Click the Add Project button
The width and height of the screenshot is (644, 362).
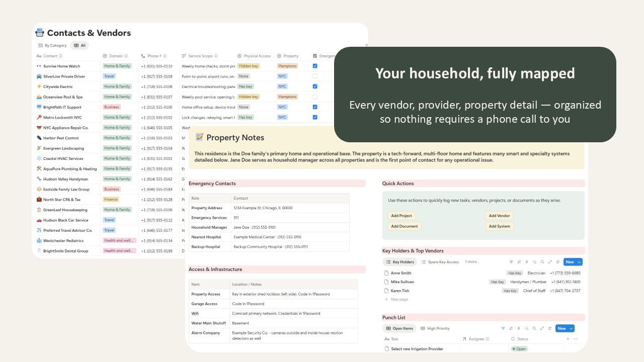[x=401, y=216]
